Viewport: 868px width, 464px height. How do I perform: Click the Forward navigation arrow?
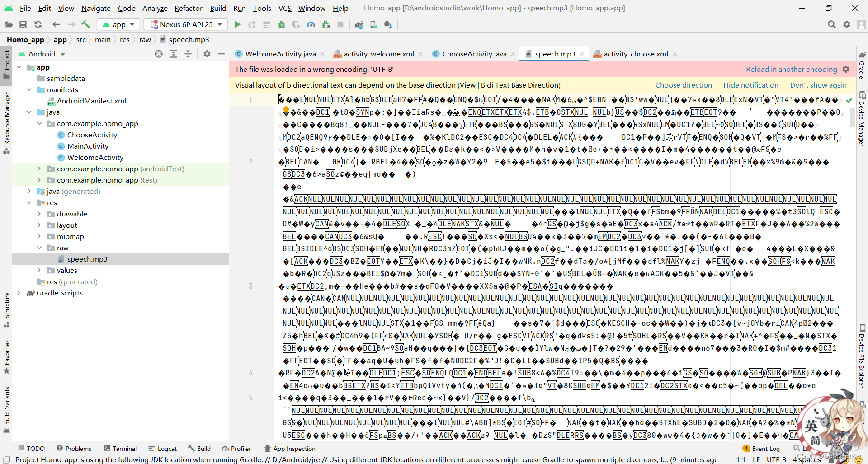click(x=71, y=24)
